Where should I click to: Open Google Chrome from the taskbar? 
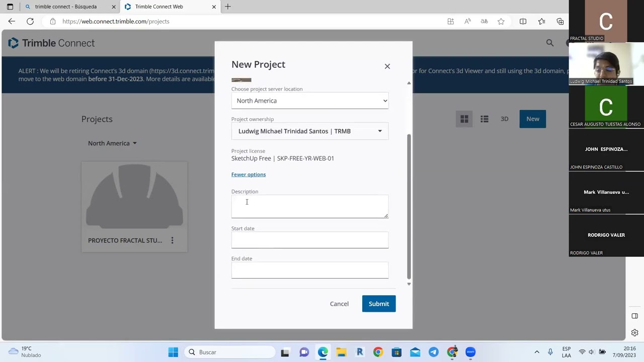378,352
